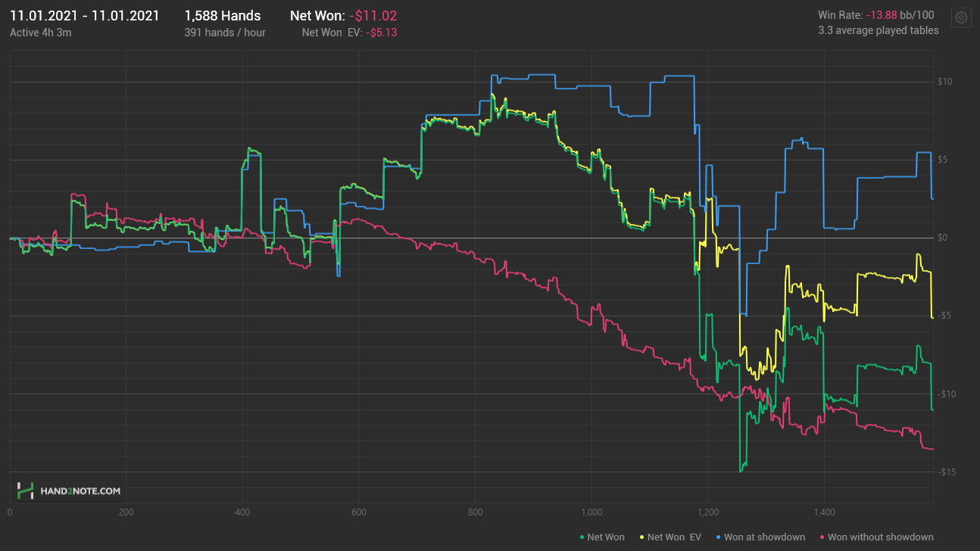Click the 3.3 average played tables text

(879, 30)
